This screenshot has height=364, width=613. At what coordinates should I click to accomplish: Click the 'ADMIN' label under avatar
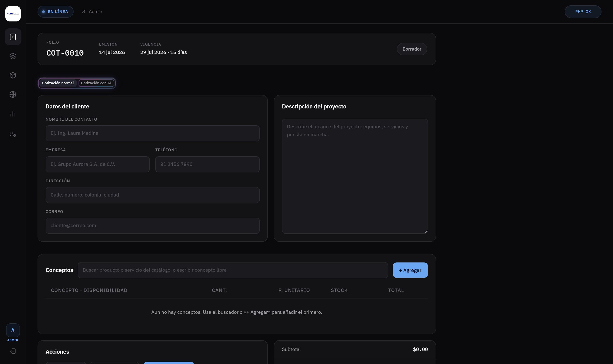click(x=13, y=340)
